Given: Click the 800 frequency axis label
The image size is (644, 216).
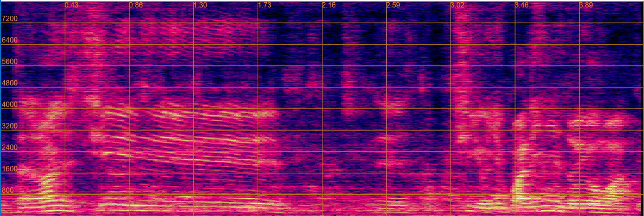Looking at the screenshot, I should click(7, 190).
